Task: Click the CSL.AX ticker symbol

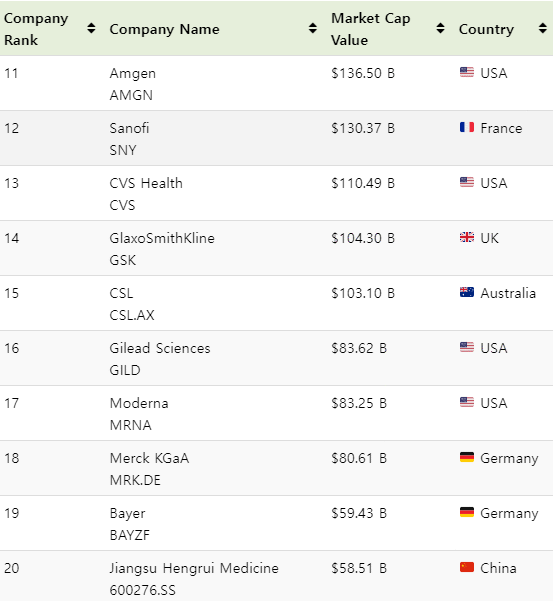Action: [x=132, y=315]
